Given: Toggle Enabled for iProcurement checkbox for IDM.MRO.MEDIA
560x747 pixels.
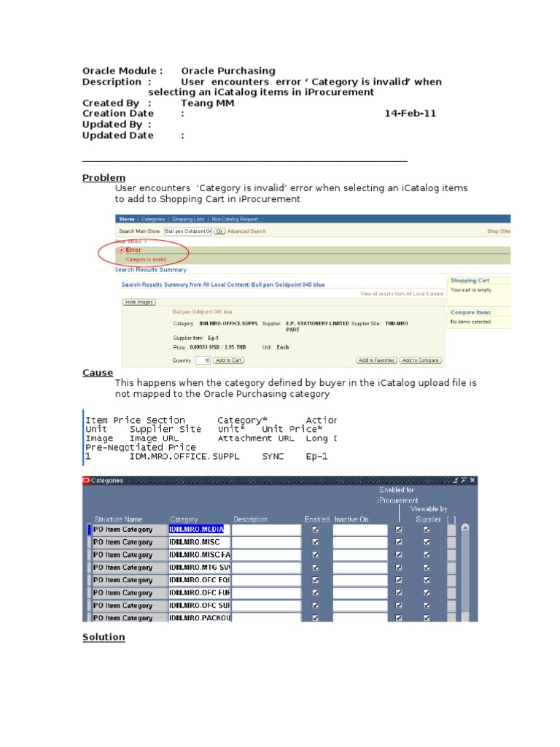Looking at the screenshot, I should [x=399, y=530].
